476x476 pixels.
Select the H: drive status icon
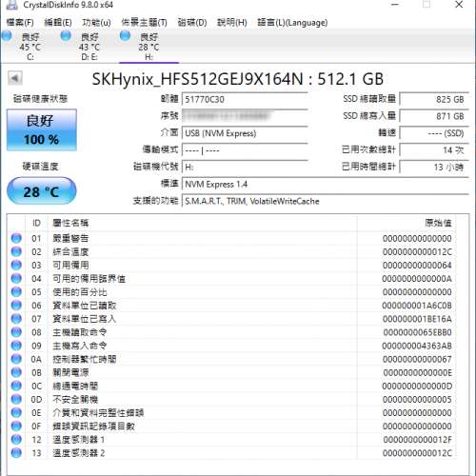pos(125,36)
